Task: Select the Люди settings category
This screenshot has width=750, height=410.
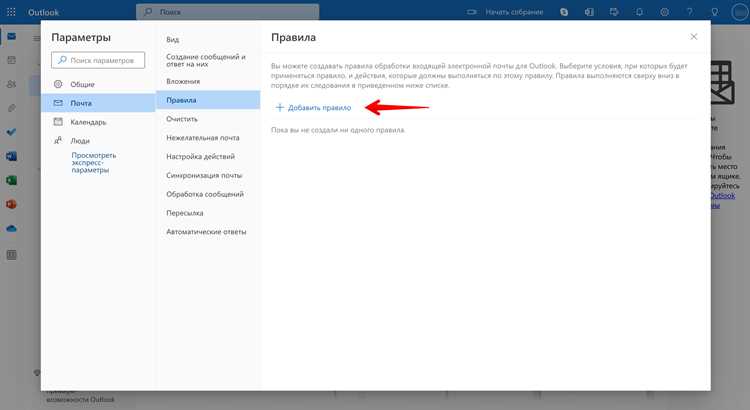Action: pos(98,141)
